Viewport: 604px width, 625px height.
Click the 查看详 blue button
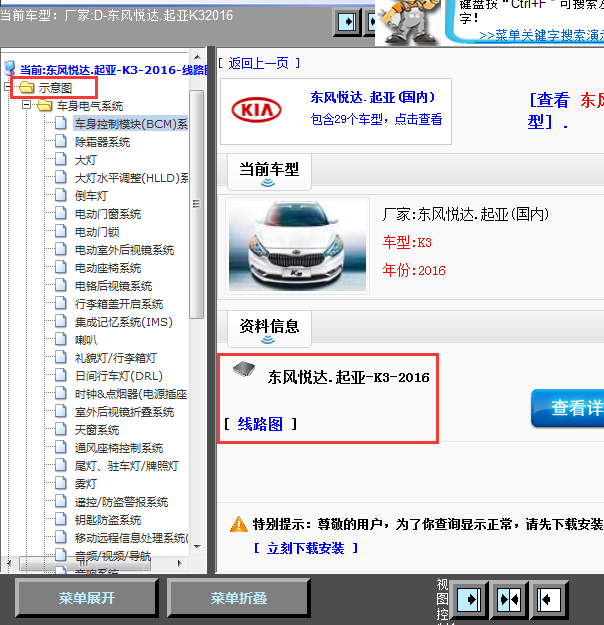tap(568, 408)
